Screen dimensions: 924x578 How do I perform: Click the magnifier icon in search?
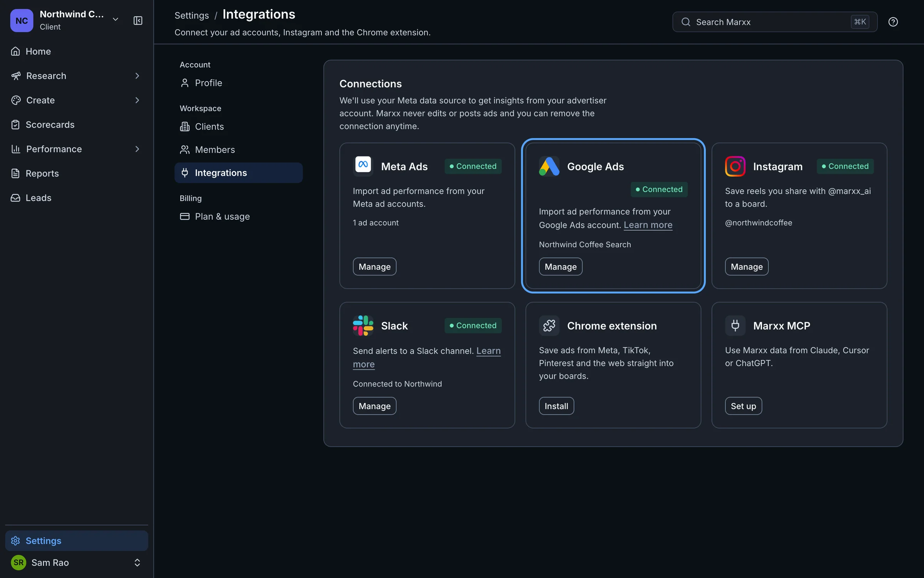(686, 22)
